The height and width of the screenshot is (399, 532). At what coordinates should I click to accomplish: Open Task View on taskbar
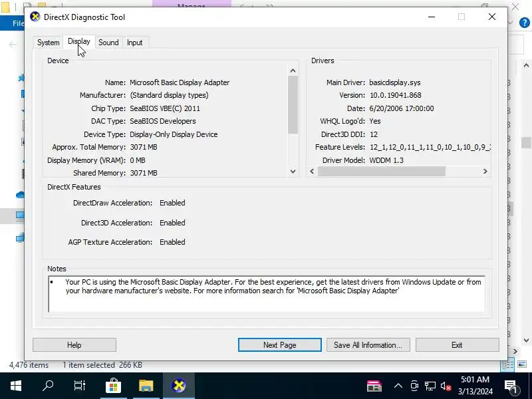point(80,386)
